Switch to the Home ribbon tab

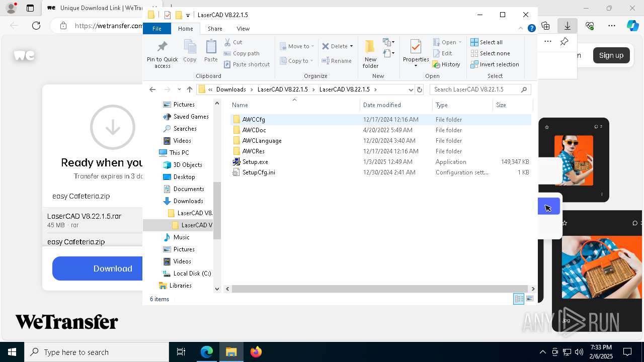tap(185, 29)
